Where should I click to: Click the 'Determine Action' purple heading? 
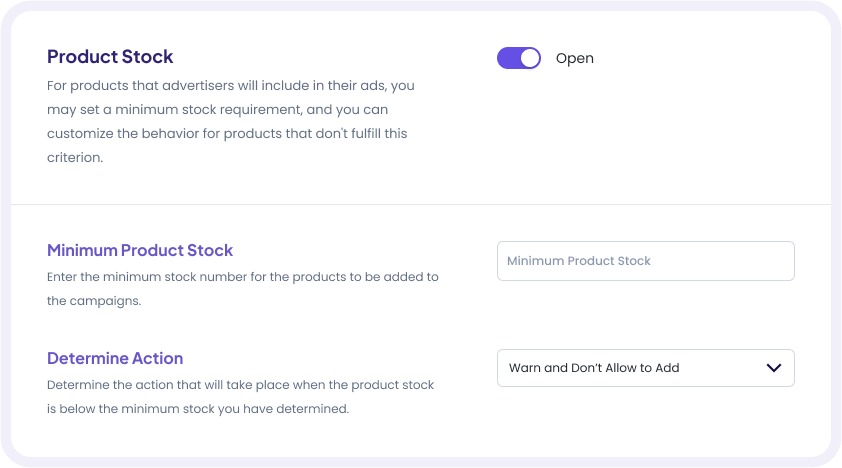coord(115,358)
